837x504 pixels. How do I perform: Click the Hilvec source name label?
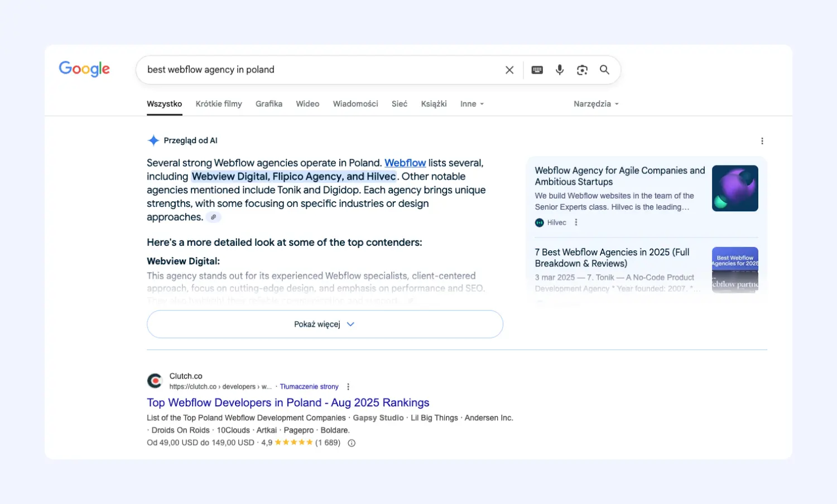557,222
